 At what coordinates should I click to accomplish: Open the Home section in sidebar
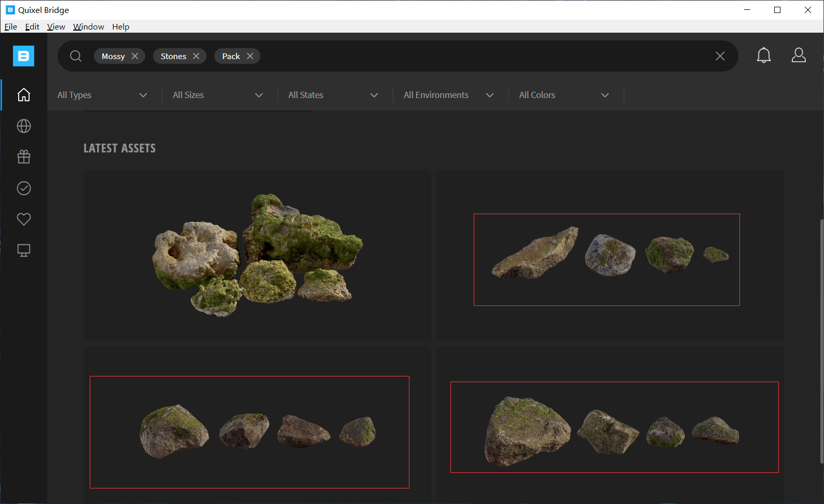[x=24, y=95]
